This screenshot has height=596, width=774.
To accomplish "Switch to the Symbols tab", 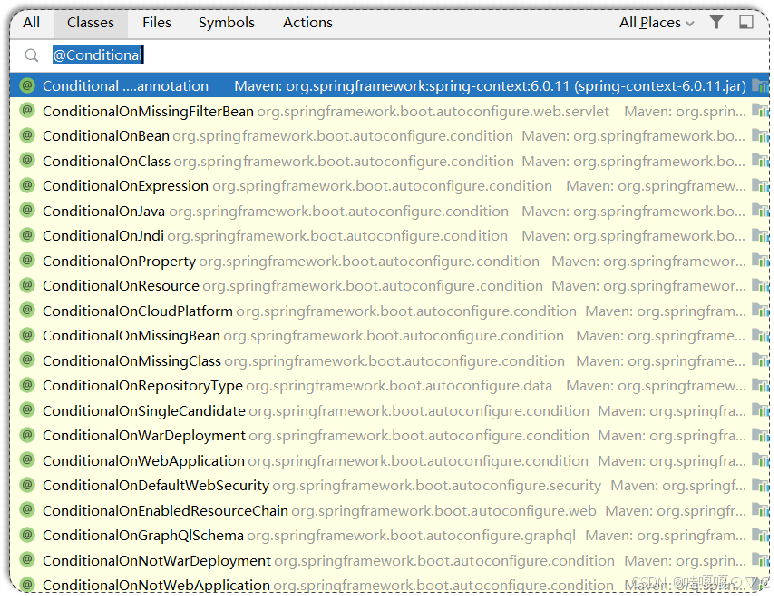I will [x=227, y=23].
